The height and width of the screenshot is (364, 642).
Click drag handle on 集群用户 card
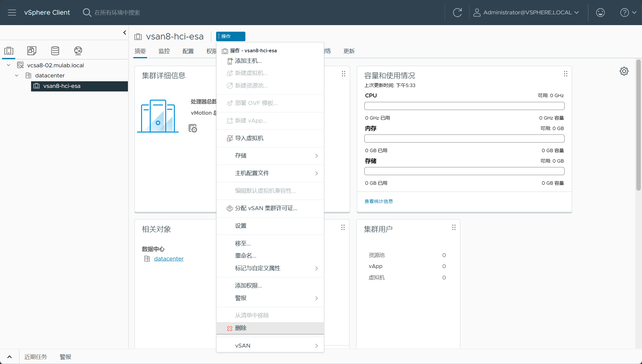click(454, 227)
